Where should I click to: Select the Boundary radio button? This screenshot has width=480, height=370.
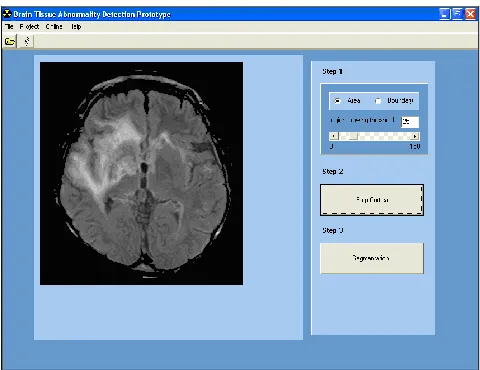[378, 101]
